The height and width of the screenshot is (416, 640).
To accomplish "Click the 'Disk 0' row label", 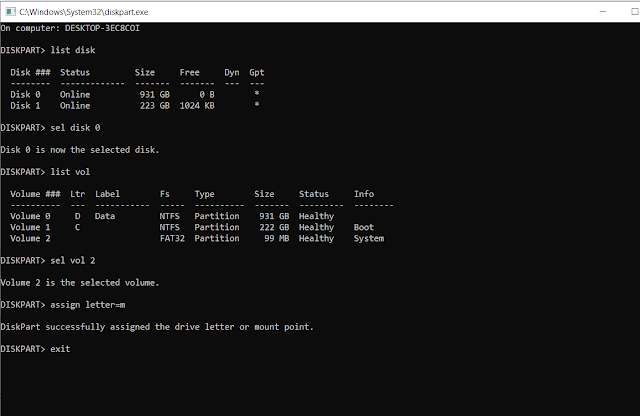I will (x=25, y=94).
